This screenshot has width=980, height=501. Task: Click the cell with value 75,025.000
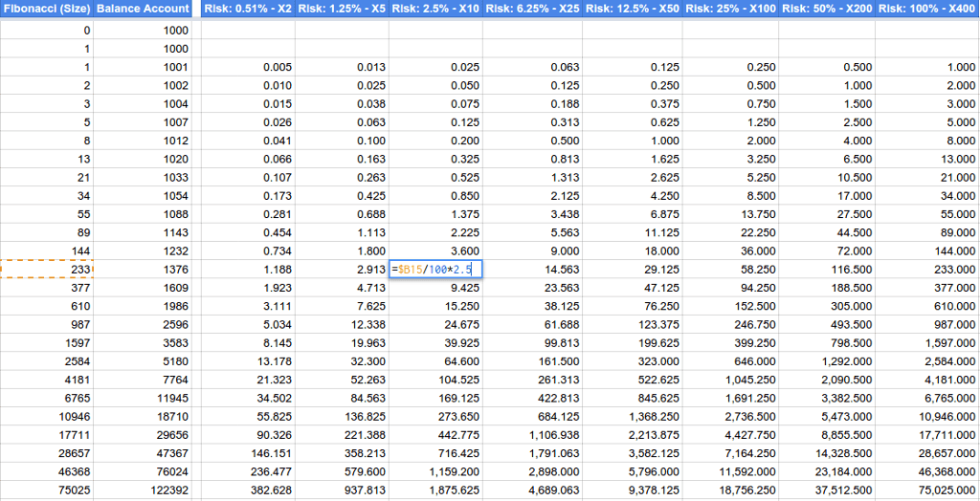point(926,490)
